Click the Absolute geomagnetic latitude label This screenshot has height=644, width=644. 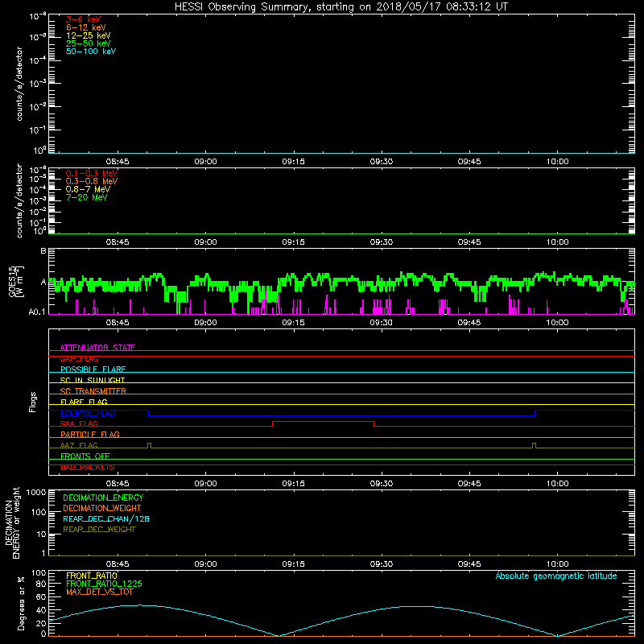click(556, 576)
